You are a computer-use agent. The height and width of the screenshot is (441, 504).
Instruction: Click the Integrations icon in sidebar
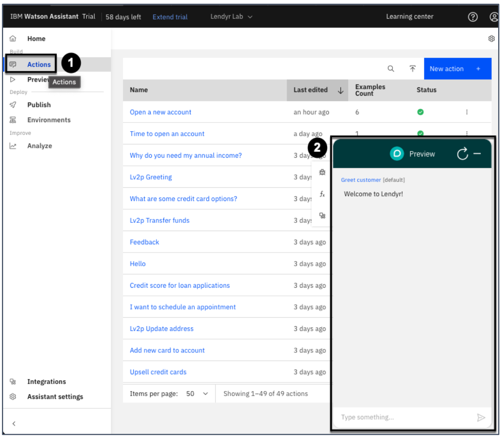click(x=13, y=381)
